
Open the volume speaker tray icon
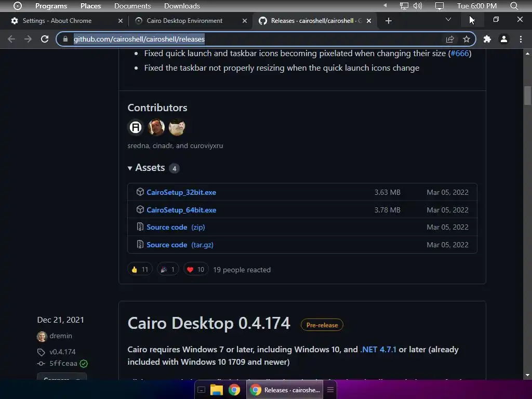pos(418,6)
